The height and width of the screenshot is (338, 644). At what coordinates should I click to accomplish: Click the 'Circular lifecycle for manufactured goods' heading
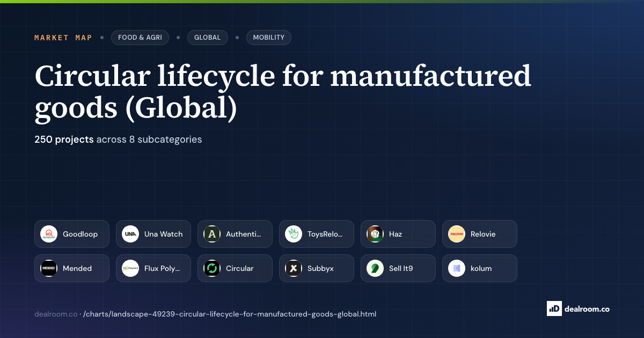[283, 91]
